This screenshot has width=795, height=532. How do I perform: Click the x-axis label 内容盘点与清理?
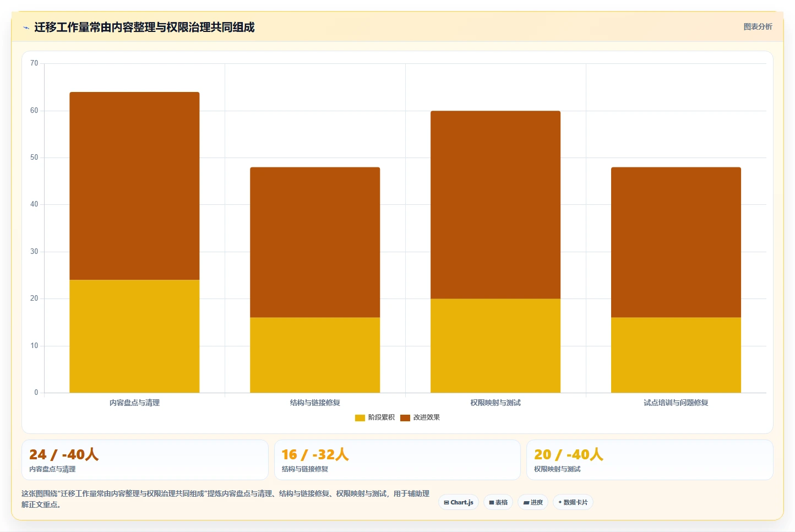click(x=134, y=403)
